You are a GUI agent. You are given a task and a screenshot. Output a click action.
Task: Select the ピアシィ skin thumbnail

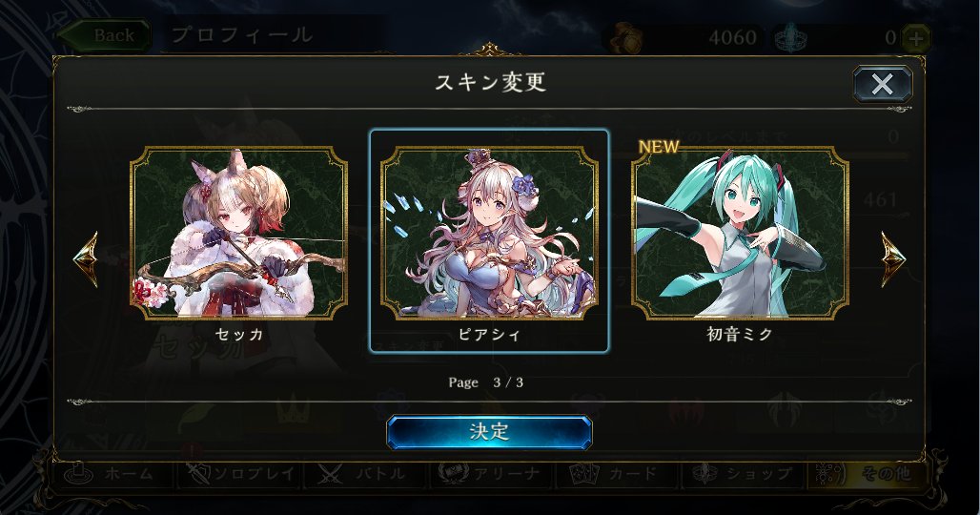click(489, 233)
